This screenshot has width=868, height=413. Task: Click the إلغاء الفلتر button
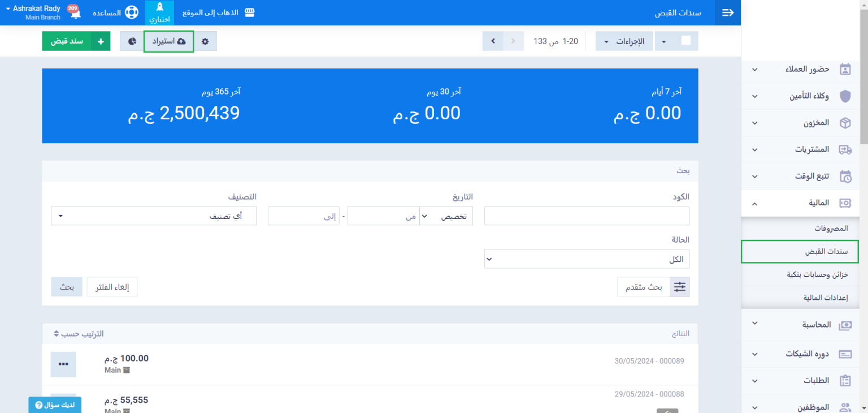pyautogui.click(x=112, y=287)
